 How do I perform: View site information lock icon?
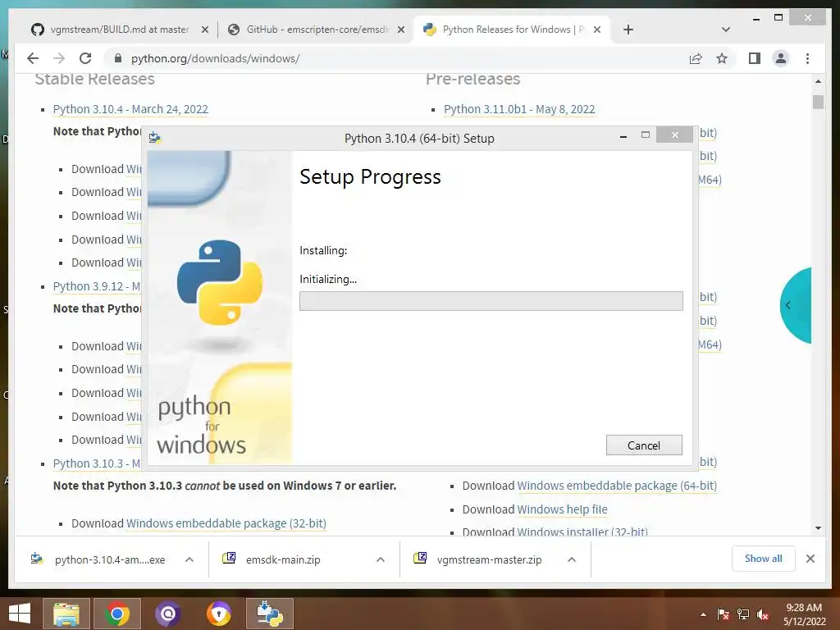coord(118,58)
